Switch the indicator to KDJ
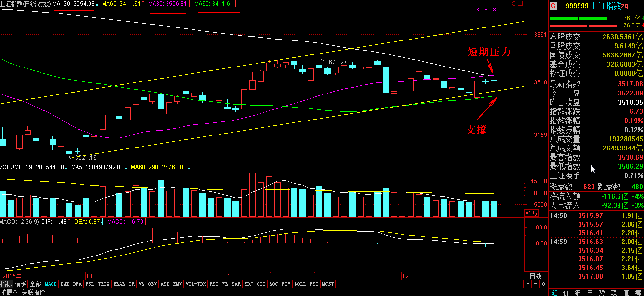 tap(248, 284)
